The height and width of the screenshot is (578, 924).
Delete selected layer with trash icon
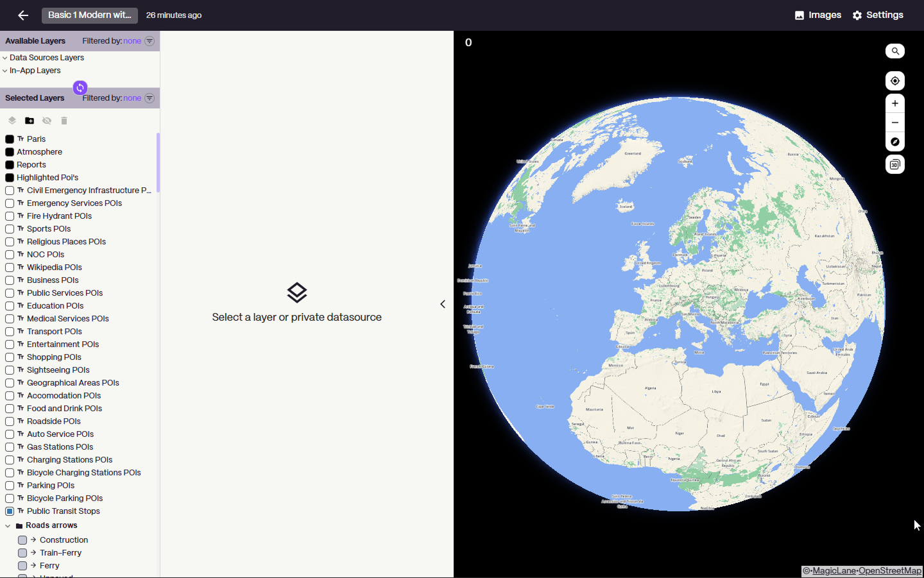click(64, 121)
